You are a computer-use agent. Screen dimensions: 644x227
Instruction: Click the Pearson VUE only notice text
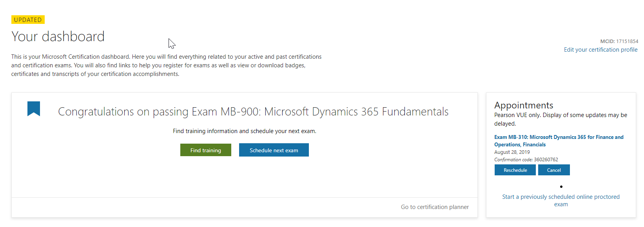561,119
